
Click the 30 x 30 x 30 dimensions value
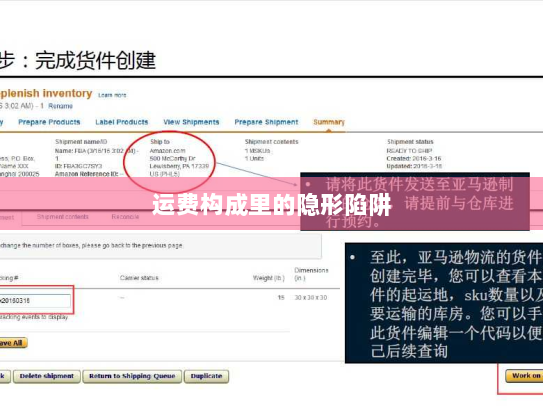tap(311, 298)
